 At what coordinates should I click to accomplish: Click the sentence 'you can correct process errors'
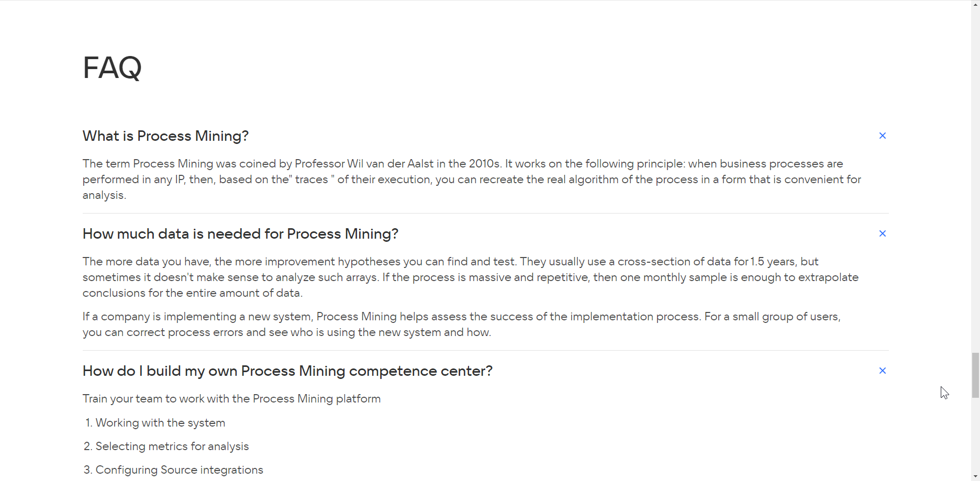tap(287, 332)
